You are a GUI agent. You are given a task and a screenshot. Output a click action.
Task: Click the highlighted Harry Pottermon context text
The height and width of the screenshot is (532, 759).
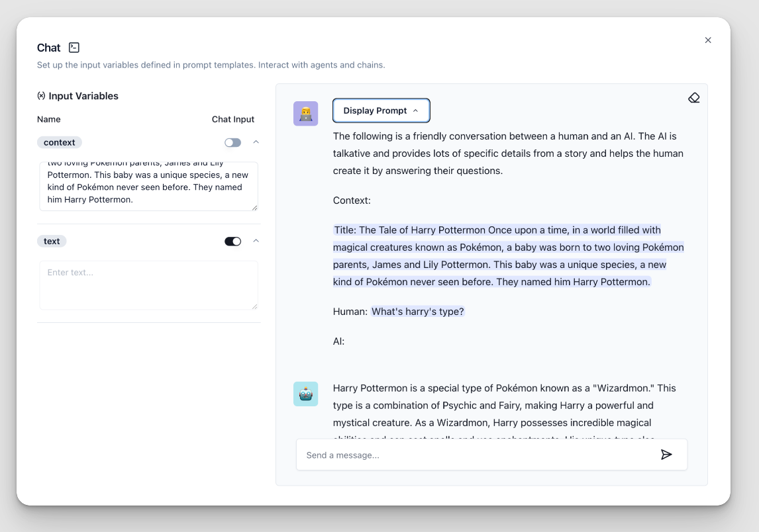(508, 255)
